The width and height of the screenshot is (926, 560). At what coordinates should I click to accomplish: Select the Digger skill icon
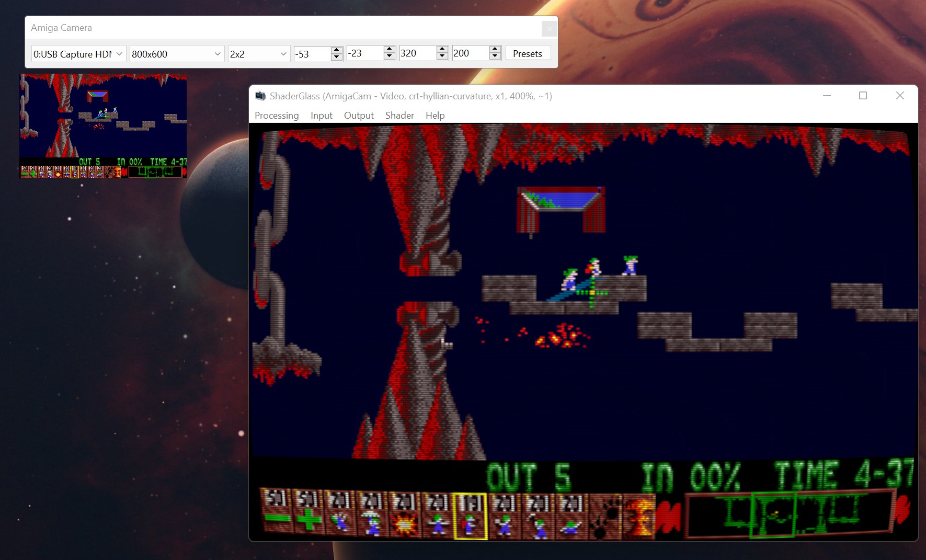coord(570,516)
